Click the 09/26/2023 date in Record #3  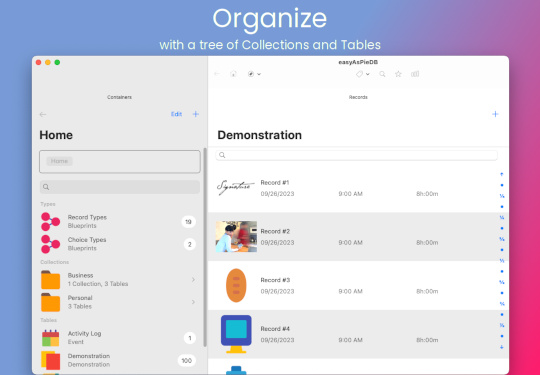click(277, 292)
